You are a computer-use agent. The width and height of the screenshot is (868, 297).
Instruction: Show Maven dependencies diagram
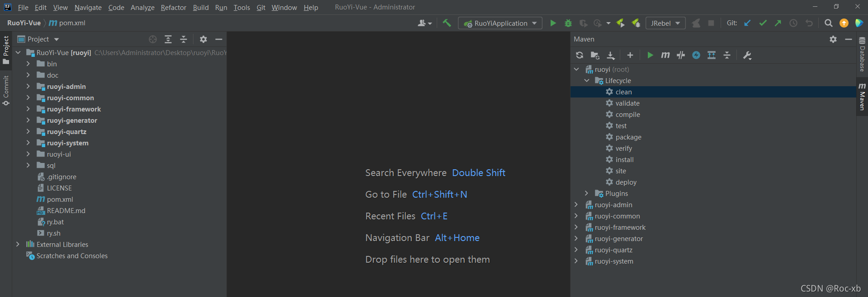[x=712, y=55]
